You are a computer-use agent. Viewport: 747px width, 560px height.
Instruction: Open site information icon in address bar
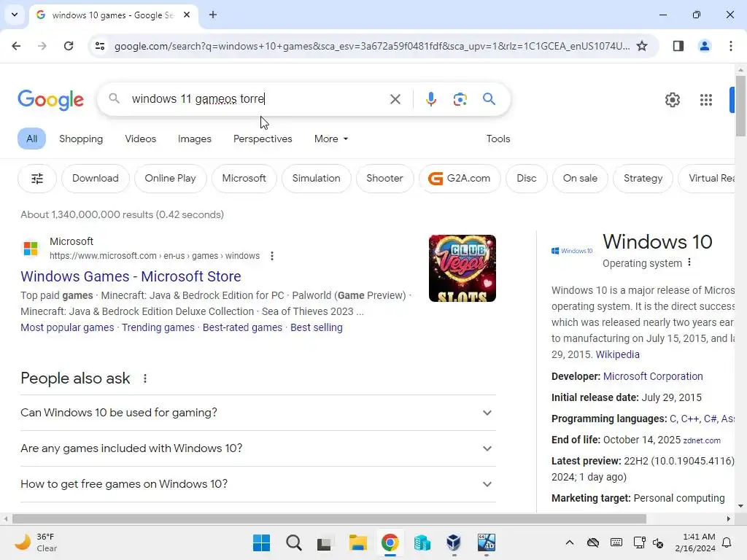point(100,46)
